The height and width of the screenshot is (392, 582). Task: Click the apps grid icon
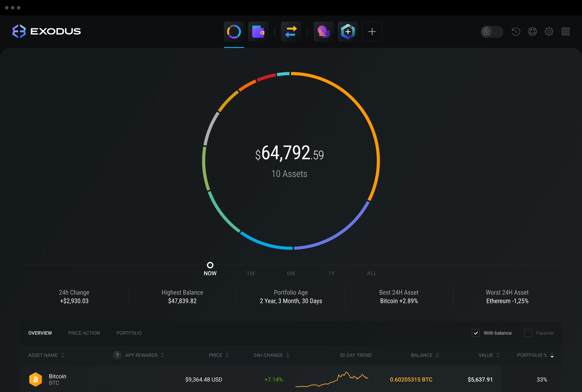[x=566, y=31]
